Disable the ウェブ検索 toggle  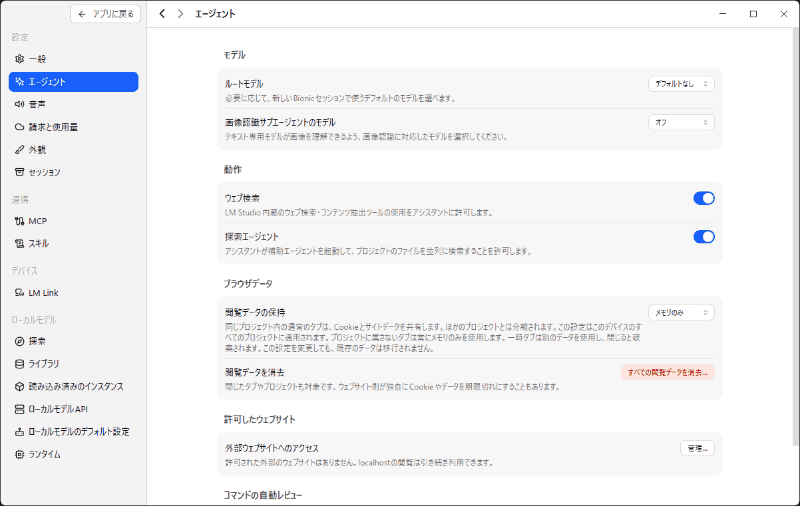pos(704,198)
